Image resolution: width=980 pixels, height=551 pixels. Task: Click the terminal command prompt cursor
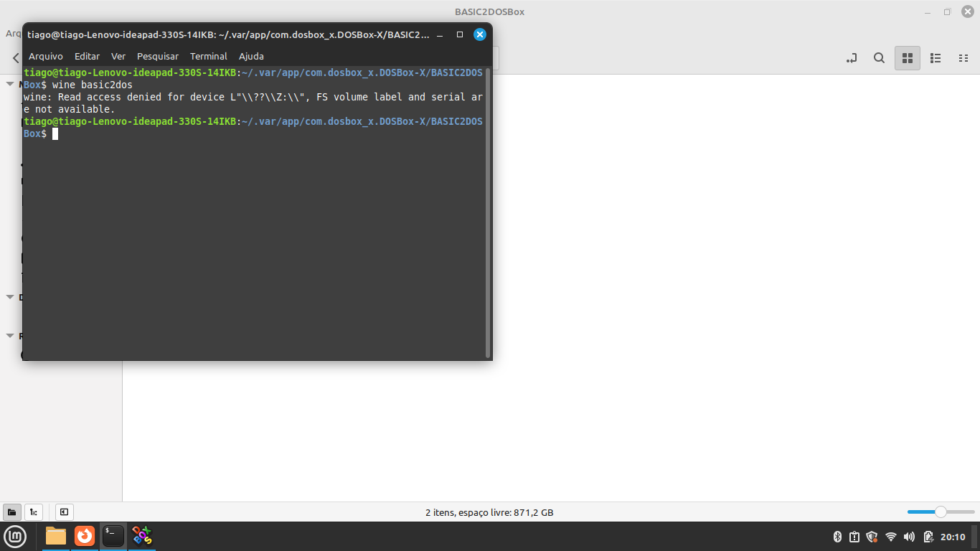click(x=55, y=133)
